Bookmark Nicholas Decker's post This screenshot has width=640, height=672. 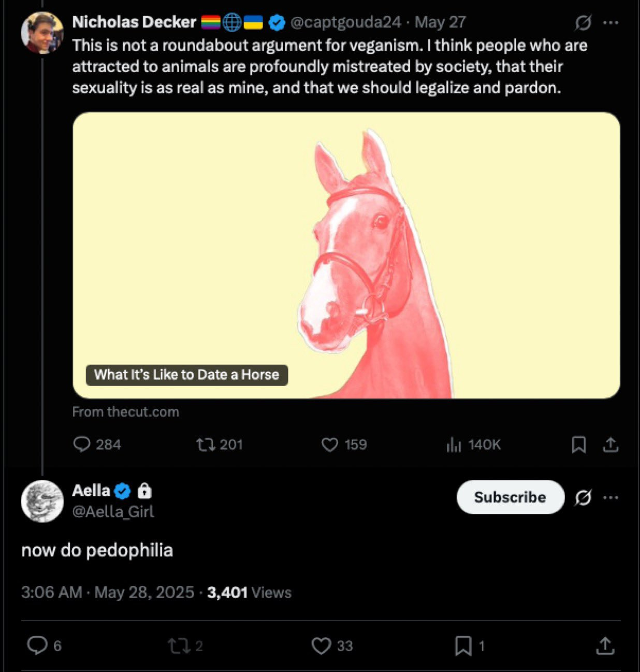(578, 445)
